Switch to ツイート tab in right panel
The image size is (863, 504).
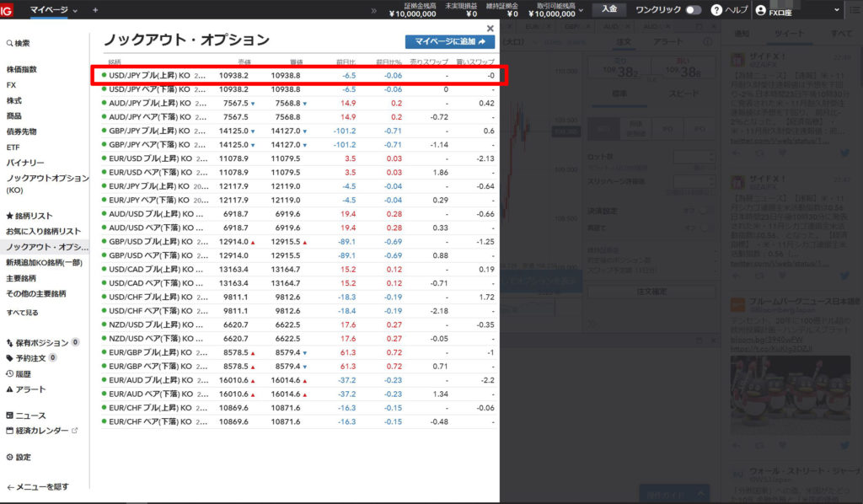tap(789, 34)
